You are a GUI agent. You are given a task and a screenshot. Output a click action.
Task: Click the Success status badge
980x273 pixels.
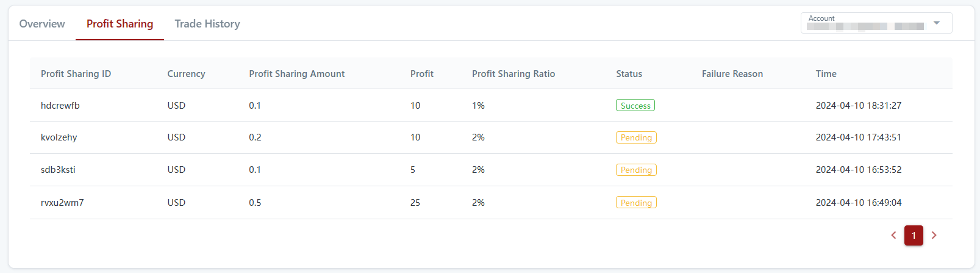[635, 106]
